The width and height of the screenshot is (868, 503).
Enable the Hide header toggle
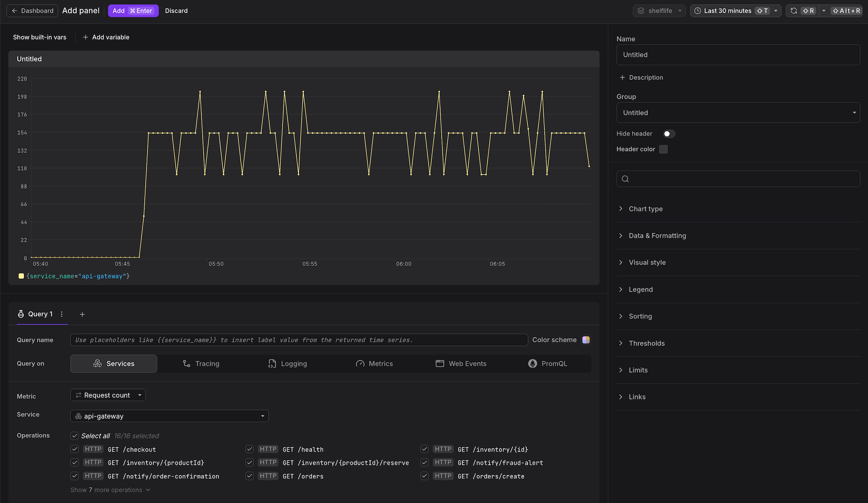(x=668, y=134)
